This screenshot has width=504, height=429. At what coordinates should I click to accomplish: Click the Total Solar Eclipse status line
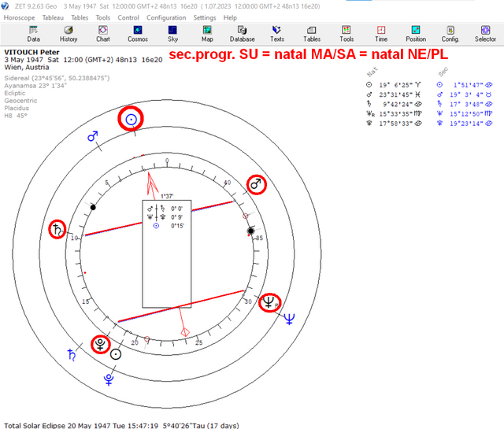click(x=121, y=425)
